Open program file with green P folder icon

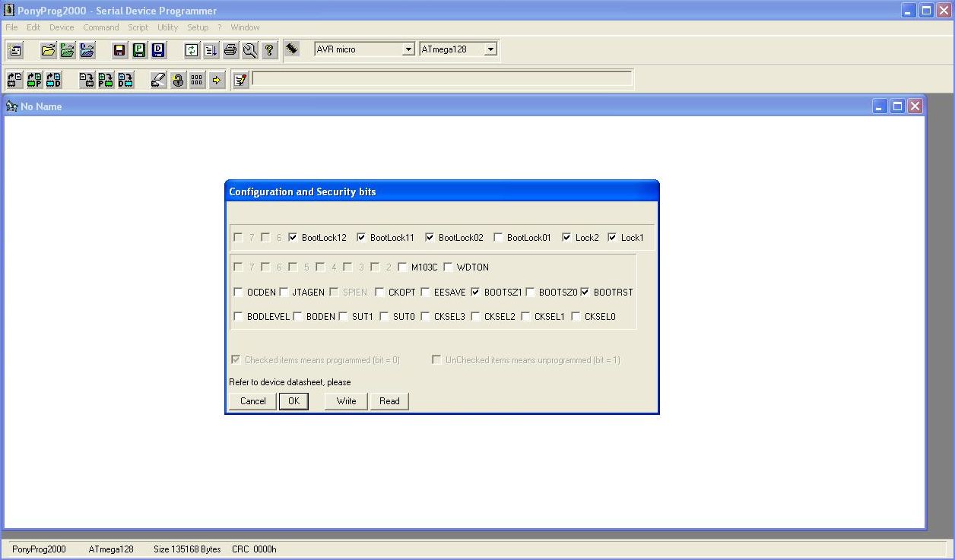[68, 50]
